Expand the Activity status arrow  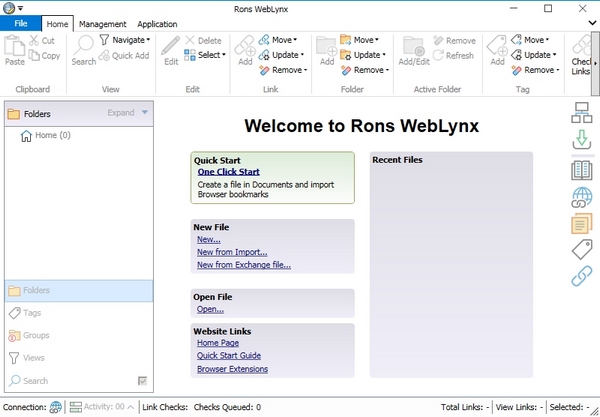coord(130,407)
